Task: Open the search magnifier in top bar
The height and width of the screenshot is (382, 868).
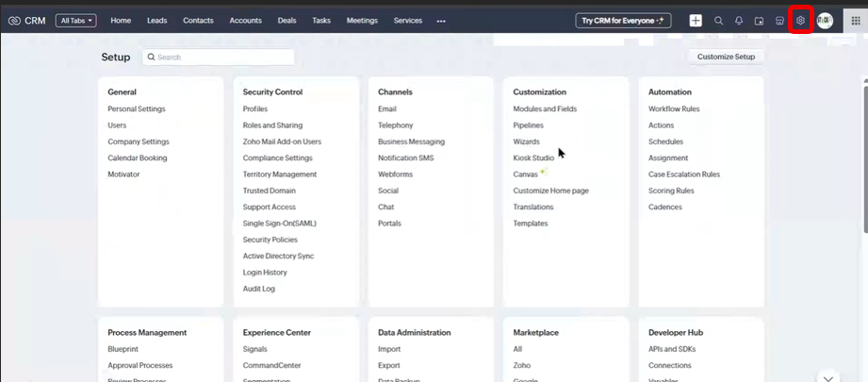Action: [x=718, y=21]
